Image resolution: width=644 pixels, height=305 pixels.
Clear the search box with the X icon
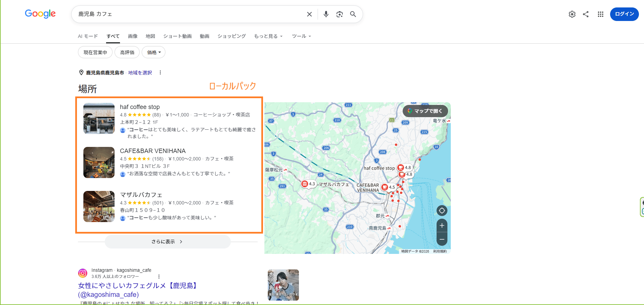(x=309, y=14)
